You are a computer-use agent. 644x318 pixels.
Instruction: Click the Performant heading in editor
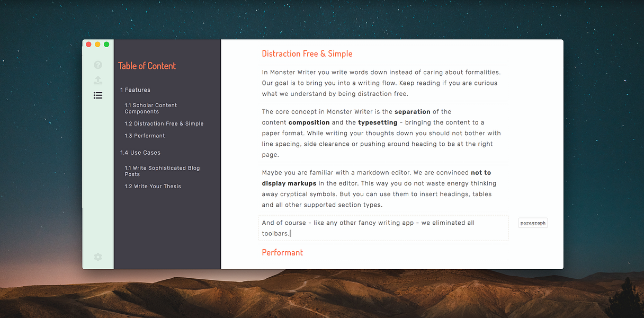pyautogui.click(x=282, y=252)
